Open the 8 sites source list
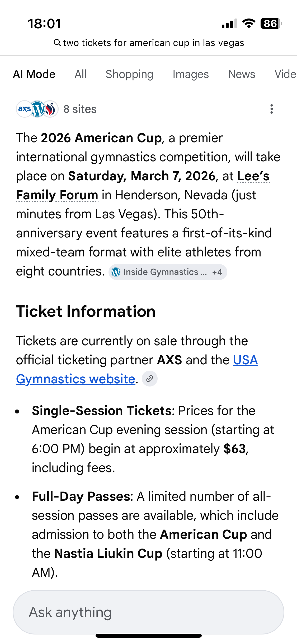Image resolution: width=297 pixels, height=644 pixels. coord(80,109)
